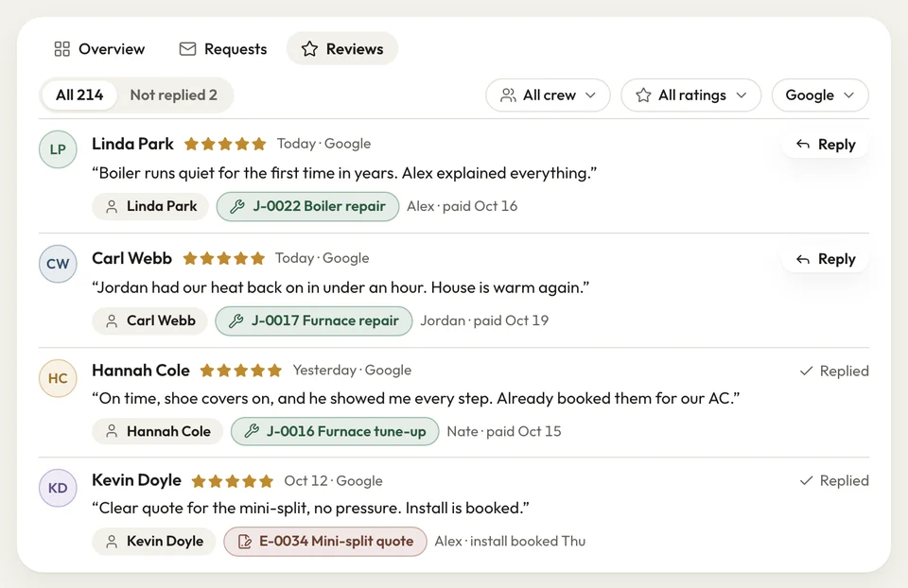Click Kevin Doyle reviewer name heading

point(136,480)
